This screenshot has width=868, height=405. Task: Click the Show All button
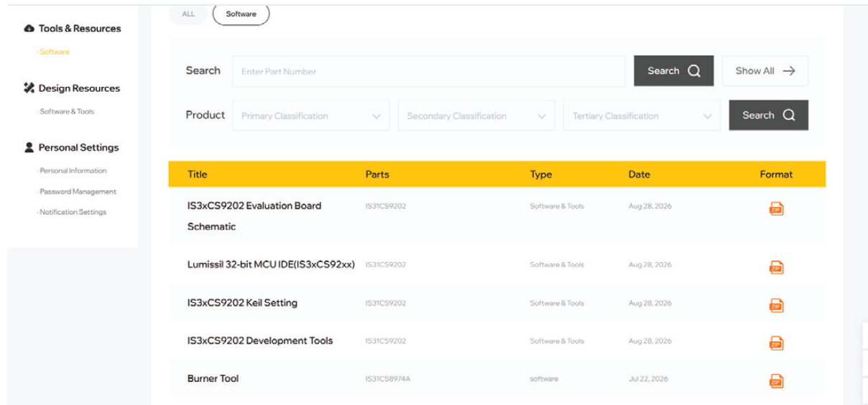point(765,70)
